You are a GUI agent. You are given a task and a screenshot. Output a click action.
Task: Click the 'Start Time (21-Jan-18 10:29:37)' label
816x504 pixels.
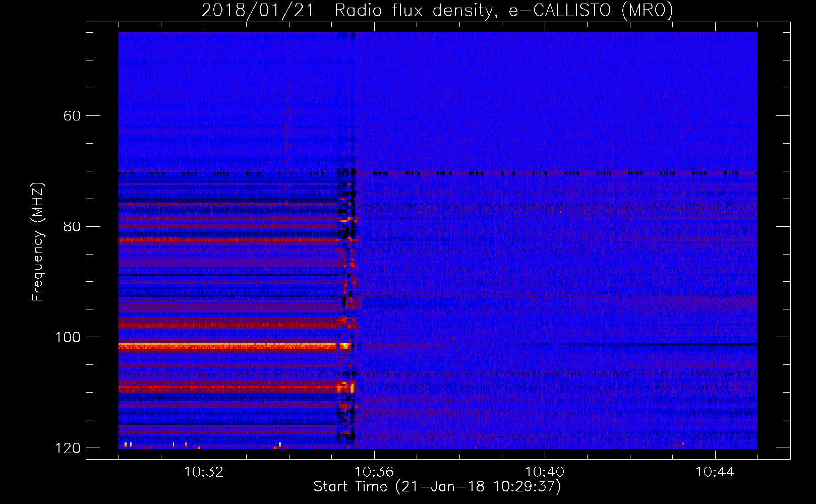point(437,487)
